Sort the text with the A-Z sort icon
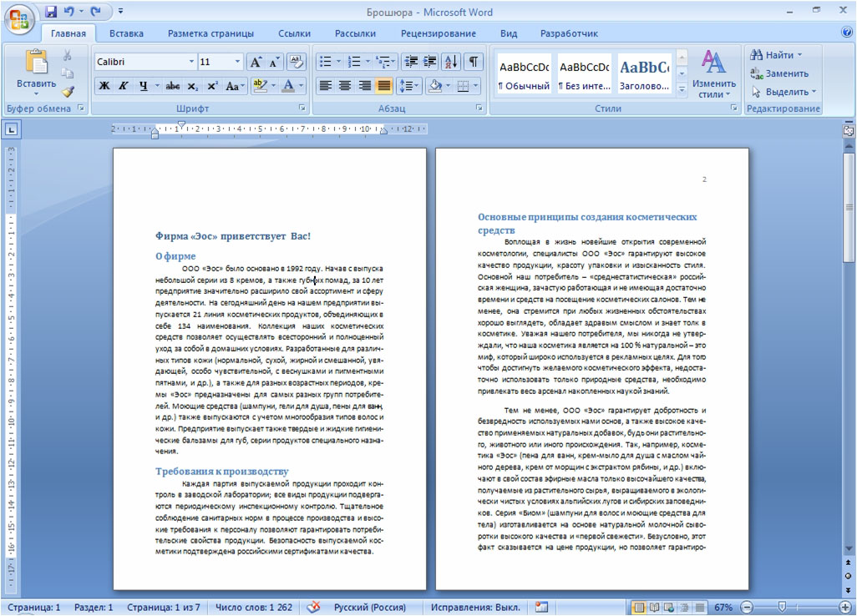 tap(451, 62)
